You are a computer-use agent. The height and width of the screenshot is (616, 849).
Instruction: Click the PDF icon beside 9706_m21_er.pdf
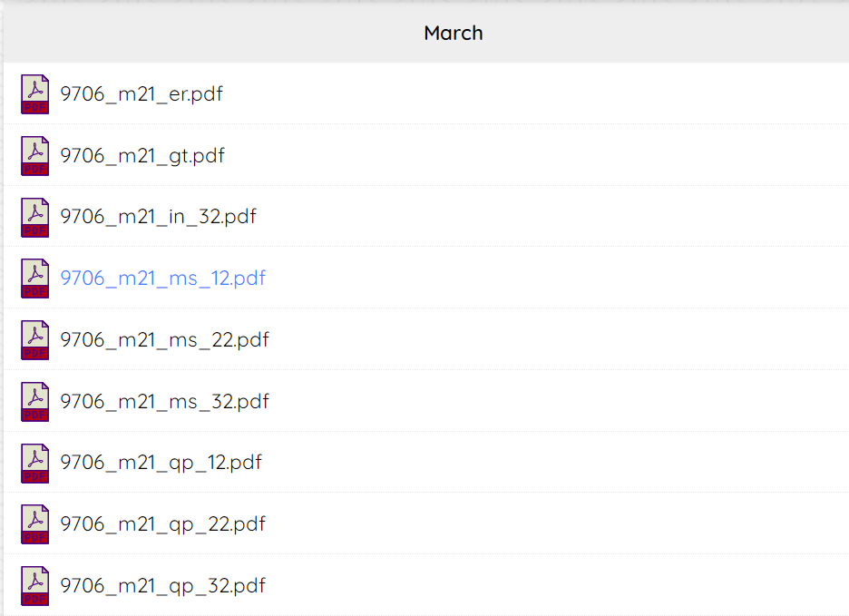coord(35,94)
